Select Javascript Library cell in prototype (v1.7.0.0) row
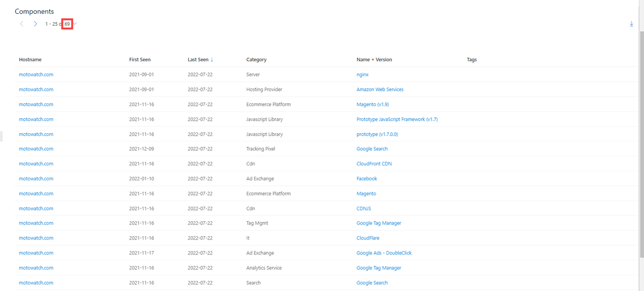This screenshot has height=291, width=644. tap(265, 134)
